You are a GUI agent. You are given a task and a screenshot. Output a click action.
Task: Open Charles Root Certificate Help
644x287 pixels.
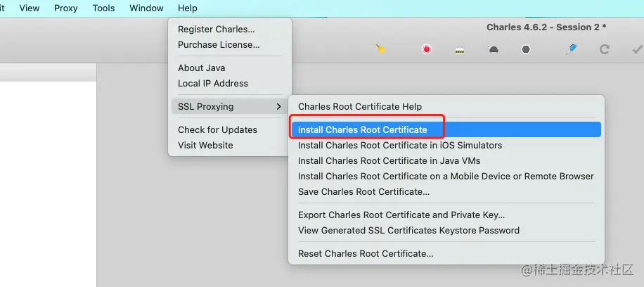[446, 106]
